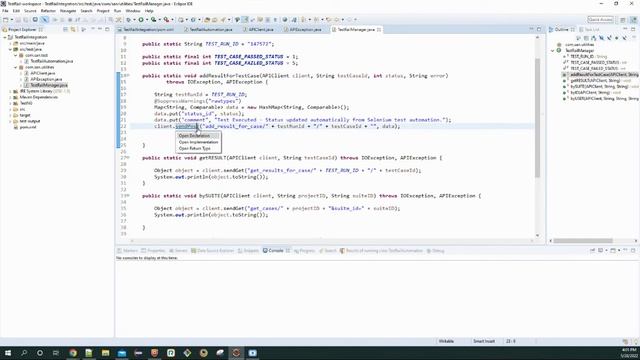
Task: Open the Window menu
Action: click(x=133, y=11)
